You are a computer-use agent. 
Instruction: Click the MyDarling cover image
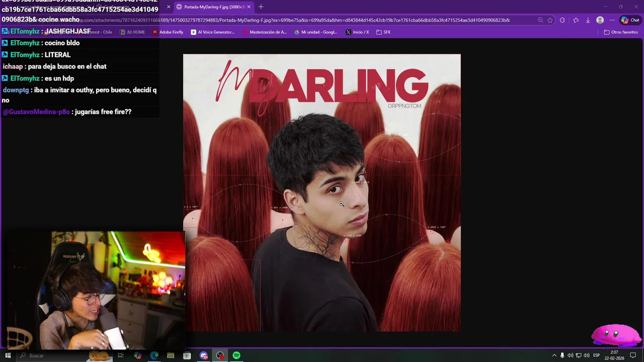(322, 193)
